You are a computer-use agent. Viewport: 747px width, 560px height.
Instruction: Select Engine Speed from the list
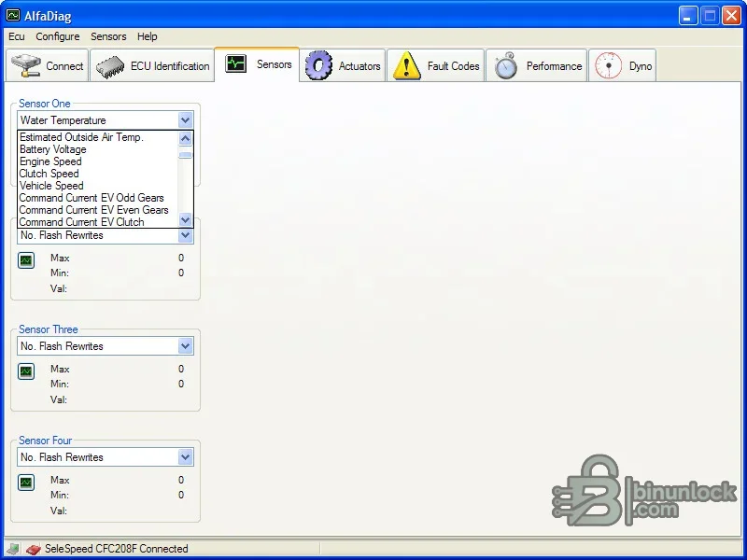point(98,161)
